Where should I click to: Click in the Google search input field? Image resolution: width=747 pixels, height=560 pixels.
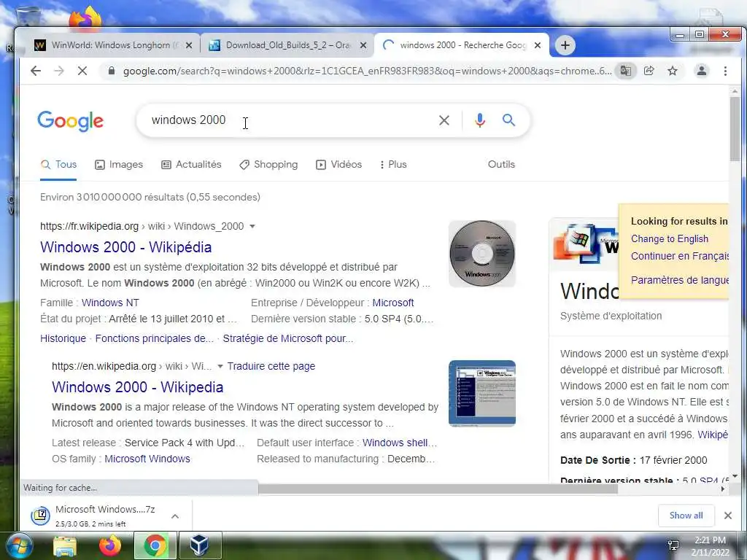coord(290,120)
